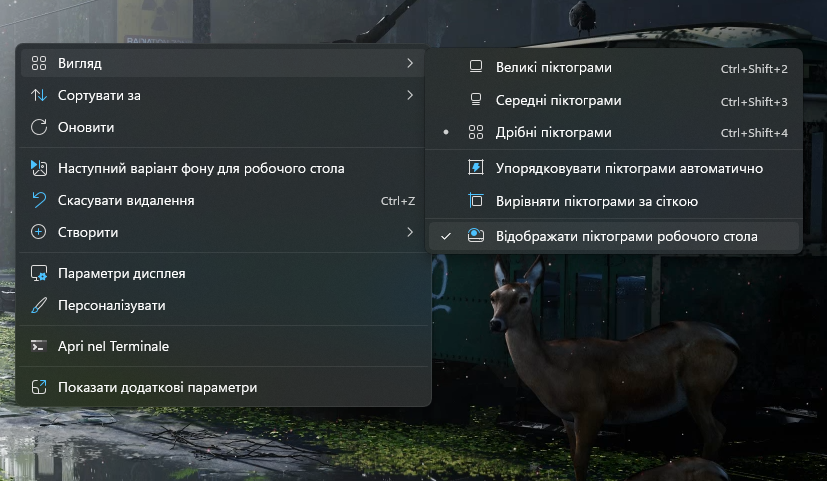This screenshot has width=827, height=481.
Task: Click the monitor icon beside Параметри дисплея
Action: (x=39, y=274)
